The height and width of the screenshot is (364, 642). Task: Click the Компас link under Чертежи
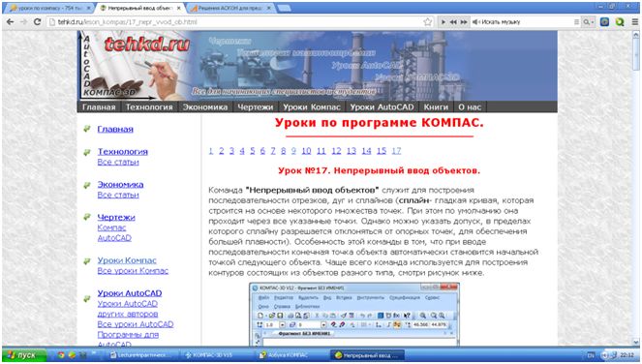pyautogui.click(x=111, y=227)
